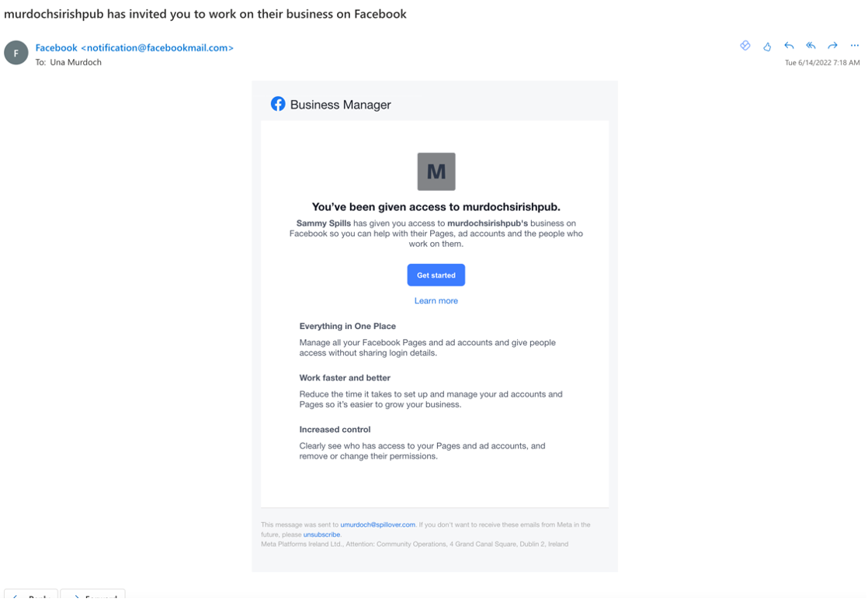This screenshot has width=868, height=602.
Task: Click the sender avatar with letter F
Action: pos(16,53)
